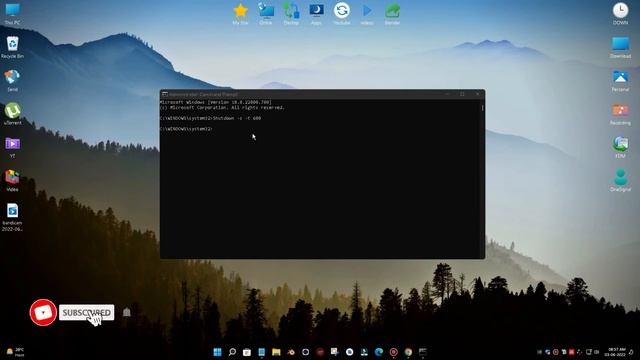Viewport: 640px width, 360px height.
Task: Select the Send desktop shortcut
Action: pyautogui.click(x=12, y=80)
